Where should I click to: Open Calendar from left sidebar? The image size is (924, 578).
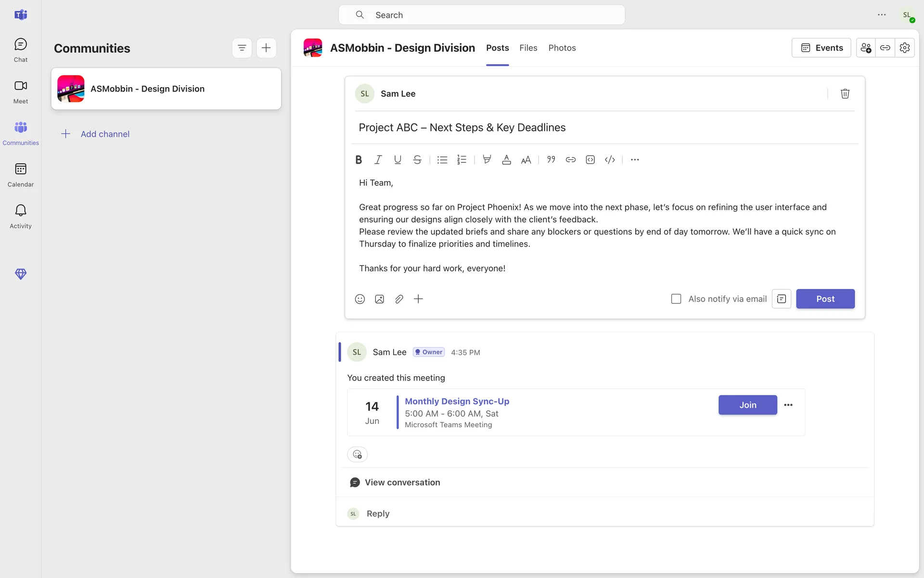21,175
